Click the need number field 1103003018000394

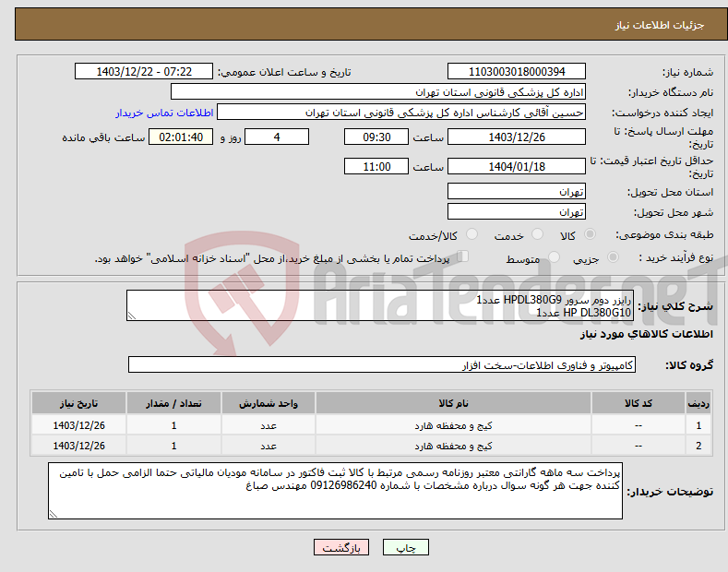click(517, 72)
